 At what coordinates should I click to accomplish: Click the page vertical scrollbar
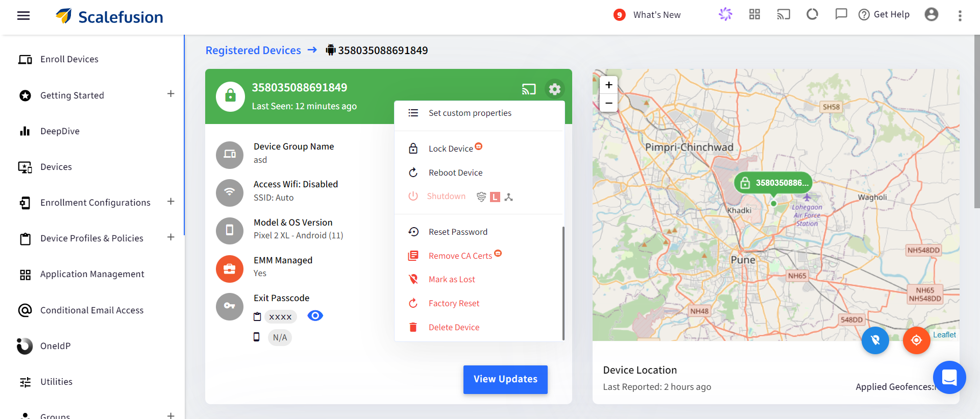click(977, 121)
